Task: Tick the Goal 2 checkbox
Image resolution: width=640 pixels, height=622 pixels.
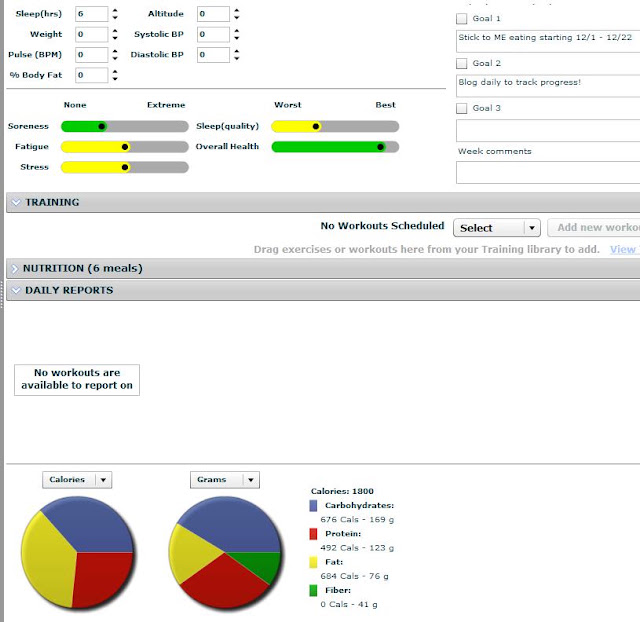Action: point(462,64)
